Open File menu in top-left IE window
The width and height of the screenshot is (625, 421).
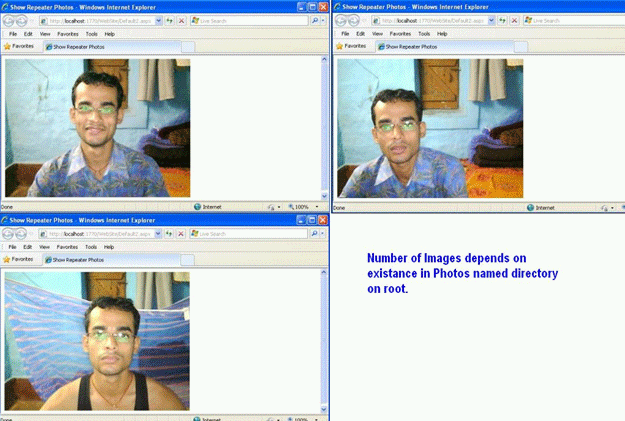(13, 34)
